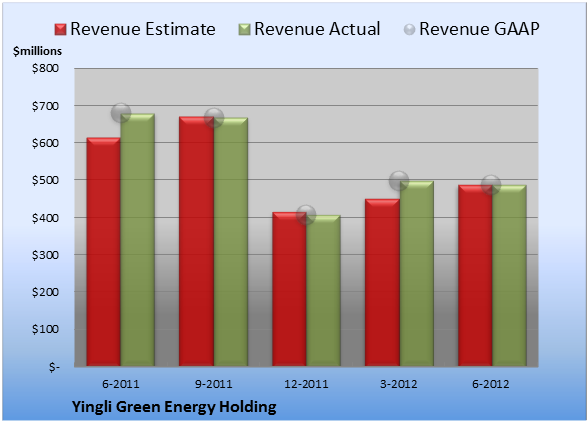
Task: Click the green Revenue Actual legend swatch
Action: 244,30
